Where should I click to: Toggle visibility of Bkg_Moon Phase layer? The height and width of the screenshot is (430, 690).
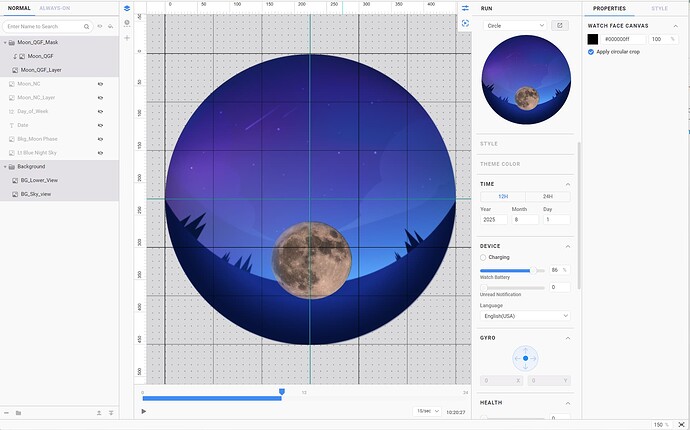100,139
